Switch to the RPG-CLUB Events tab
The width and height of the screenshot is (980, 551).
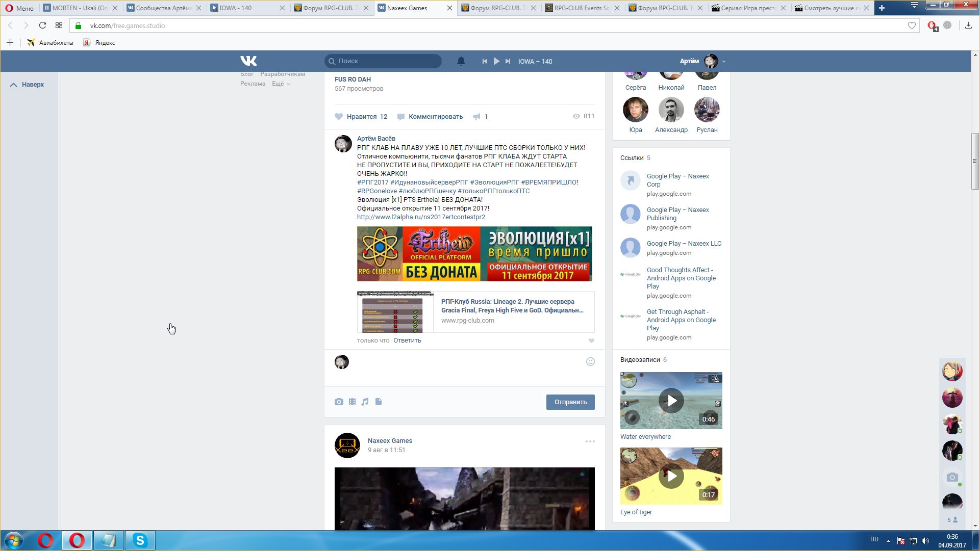point(582,8)
